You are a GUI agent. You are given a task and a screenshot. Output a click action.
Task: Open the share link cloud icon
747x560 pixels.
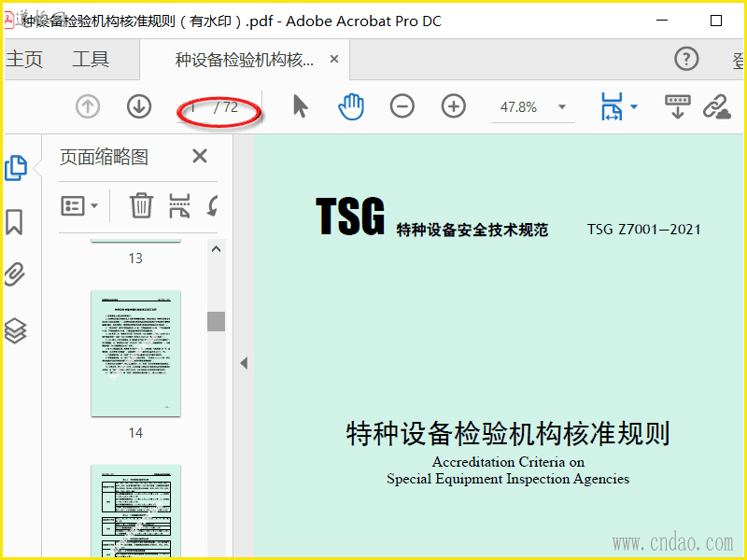tap(717, 106)
